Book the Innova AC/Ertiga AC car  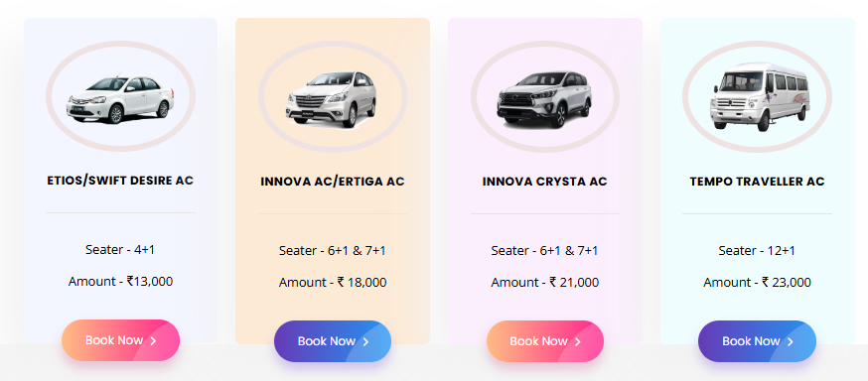point(333,341)
